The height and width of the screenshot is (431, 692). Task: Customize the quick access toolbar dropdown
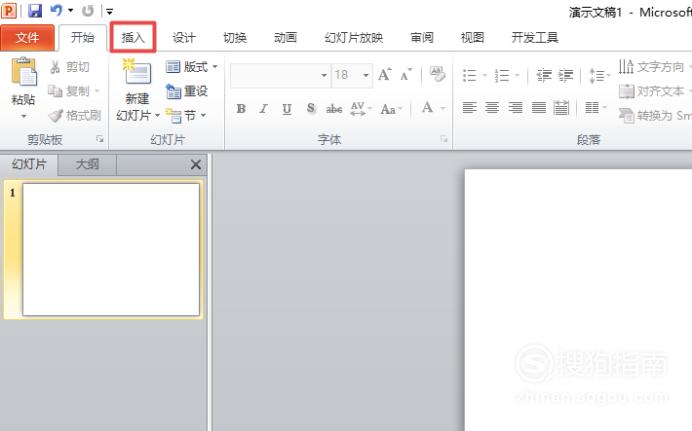[x=110, y=11]
